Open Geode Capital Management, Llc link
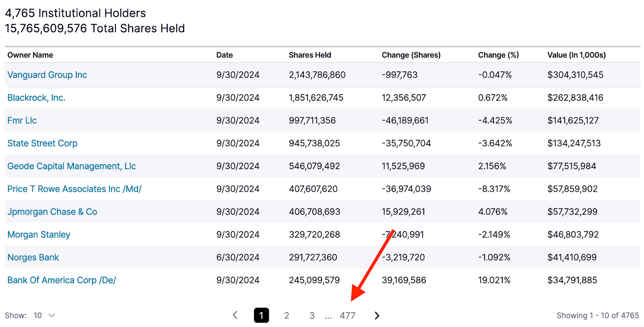Viewport: 644px width, 327px height. 72,166
